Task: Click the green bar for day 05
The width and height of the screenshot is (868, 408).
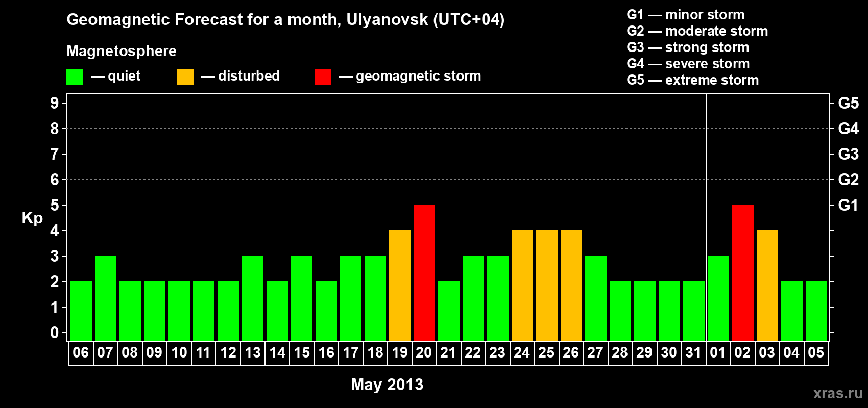Action: click(x=816, y=311)
